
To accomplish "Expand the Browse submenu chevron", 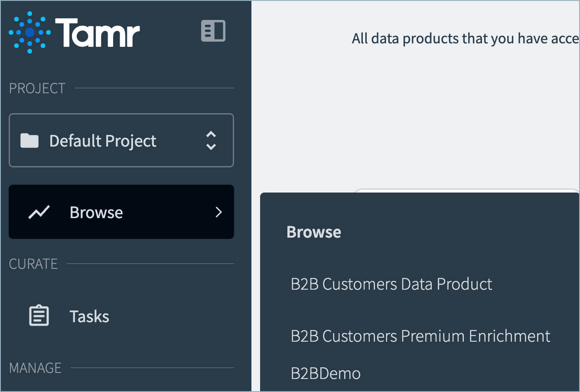I will (219, 212).
